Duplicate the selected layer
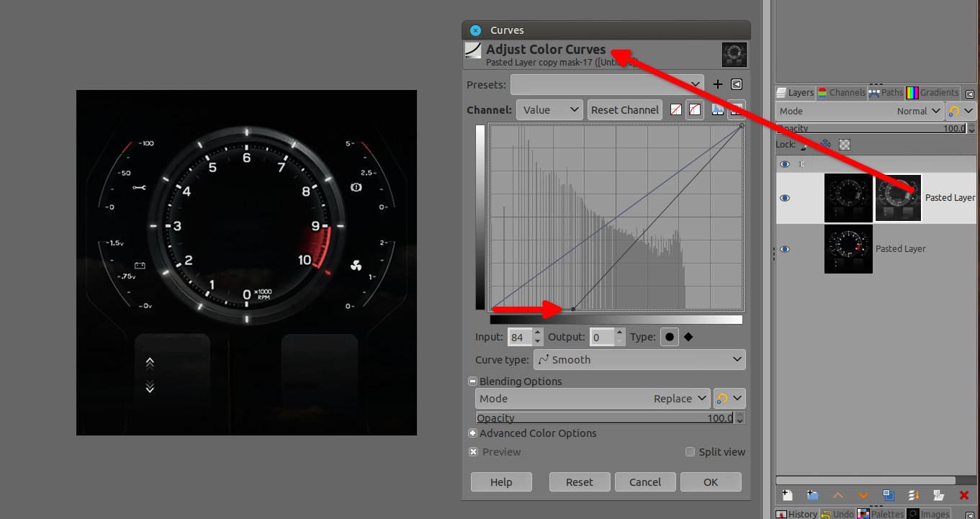The width and height of the screenshot is (980, 519). click(889, 495)
